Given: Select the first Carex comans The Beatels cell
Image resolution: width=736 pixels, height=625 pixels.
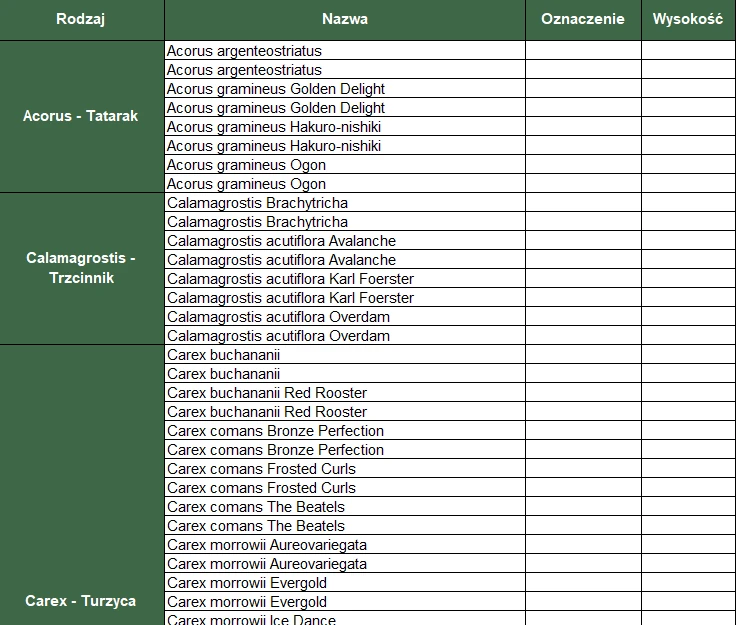Looking at the screenshot, I should tap(345, 506).
